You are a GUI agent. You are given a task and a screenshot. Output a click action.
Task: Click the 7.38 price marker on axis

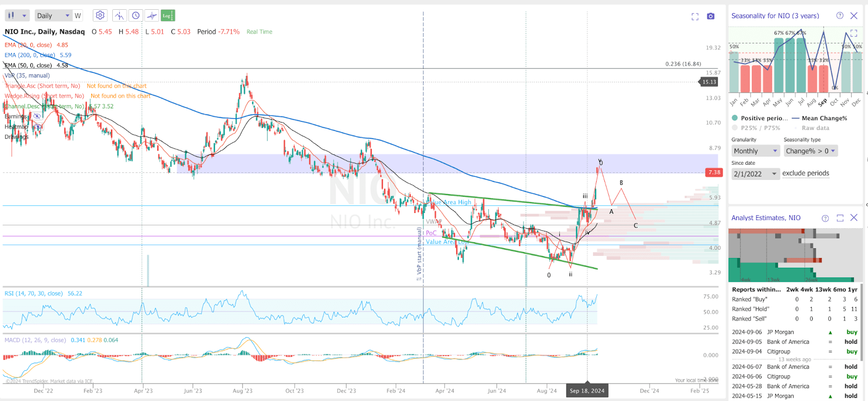(x=714, y=172)
